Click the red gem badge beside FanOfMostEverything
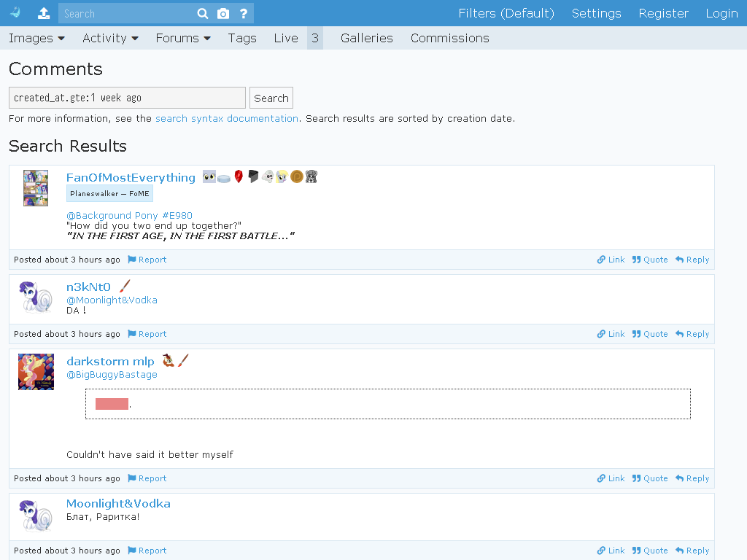 coord(239,176)
